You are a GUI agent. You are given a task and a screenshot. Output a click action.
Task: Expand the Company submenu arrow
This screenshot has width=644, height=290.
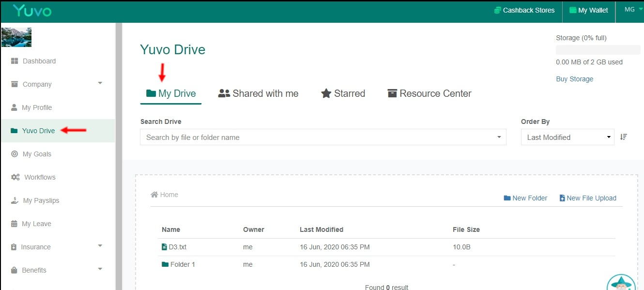(100, 83)
